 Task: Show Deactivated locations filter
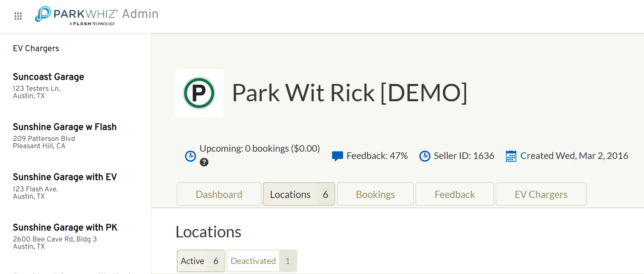[262, 261]
